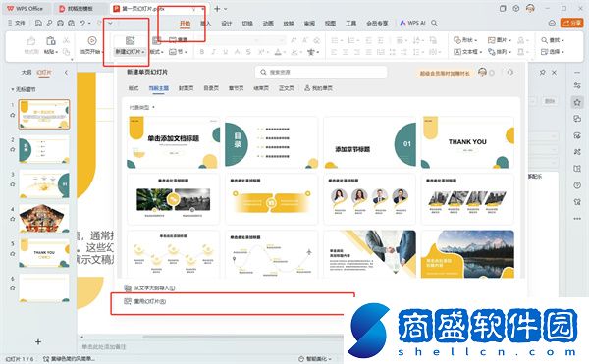Click the Print icon in quick access toolbar
This screenshot has width=589, height=364.
(x=60, y=23)
